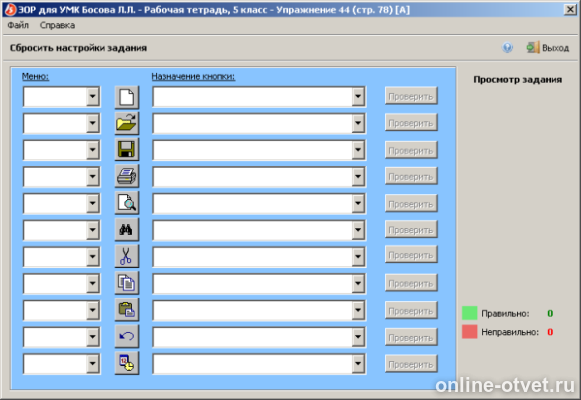The height and width of the screenshot is (400, 581).
Task: Expand button purpose dropdown beside Save icon
Action: click(x=358, y=150)
